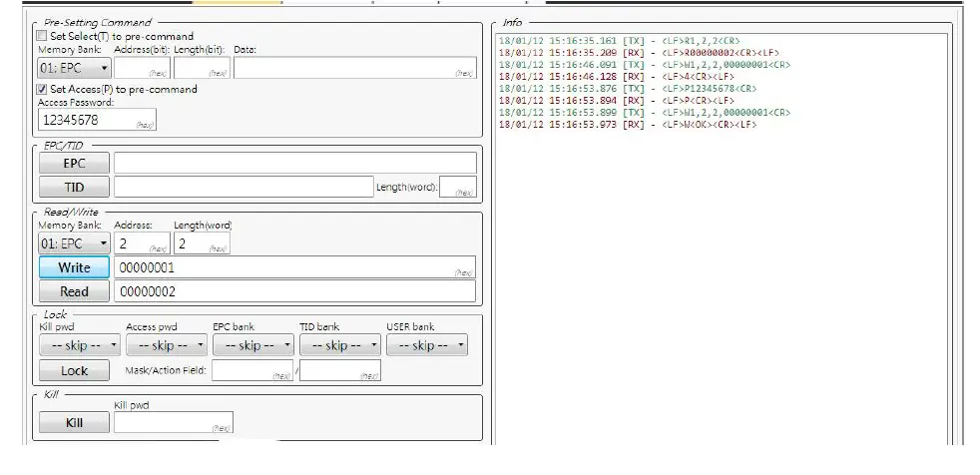Click the Pre-Setting Address(bit) field
The image size is (980, 475).
[x=142, y=68]
